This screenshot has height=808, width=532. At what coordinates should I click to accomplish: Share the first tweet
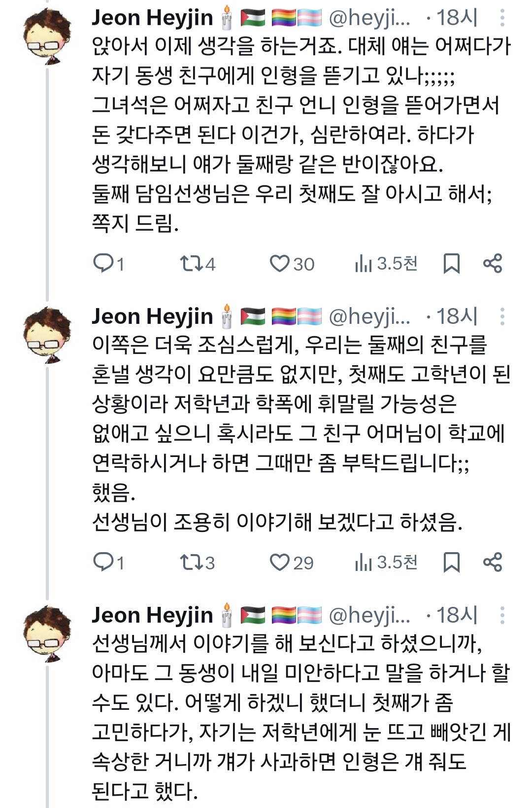[x=493, y=264]
